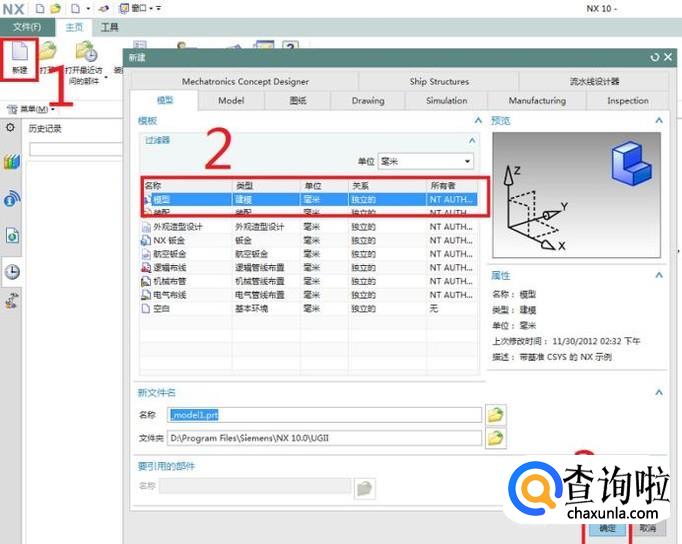Select the 流水线设计器 tab
The image size is (682, 544).
pyautogui.click(x=594, y=81)
